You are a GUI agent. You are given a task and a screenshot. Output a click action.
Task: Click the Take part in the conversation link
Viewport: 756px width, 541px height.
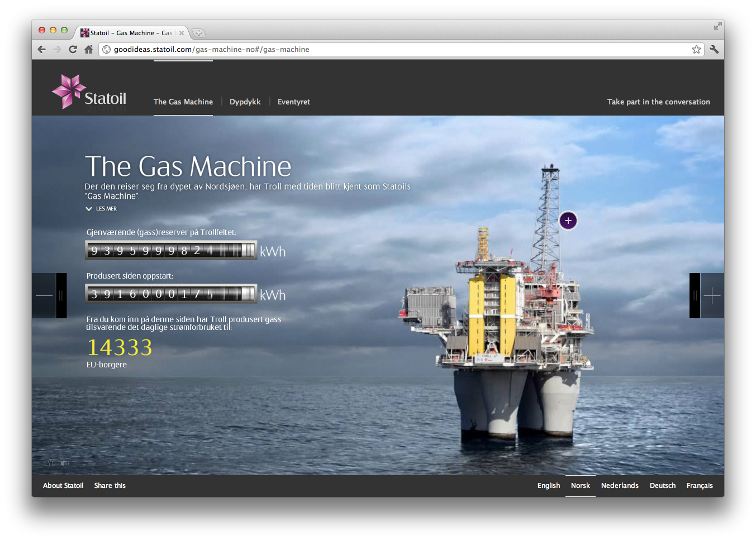[x=658, y=102]
